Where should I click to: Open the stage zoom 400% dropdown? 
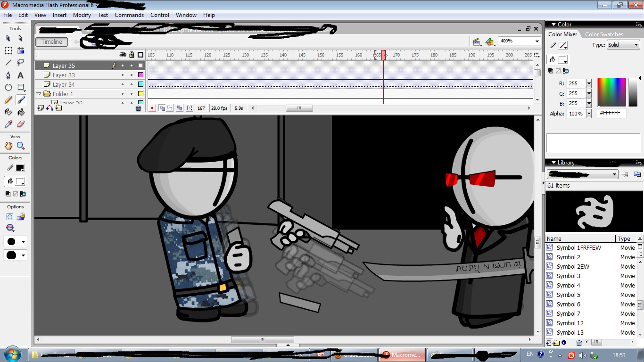(537, 41)
